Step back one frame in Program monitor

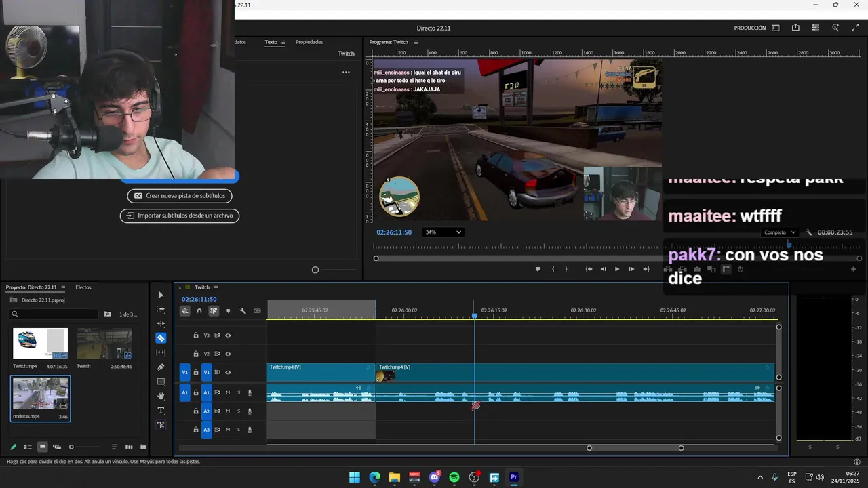click(603, 269)
